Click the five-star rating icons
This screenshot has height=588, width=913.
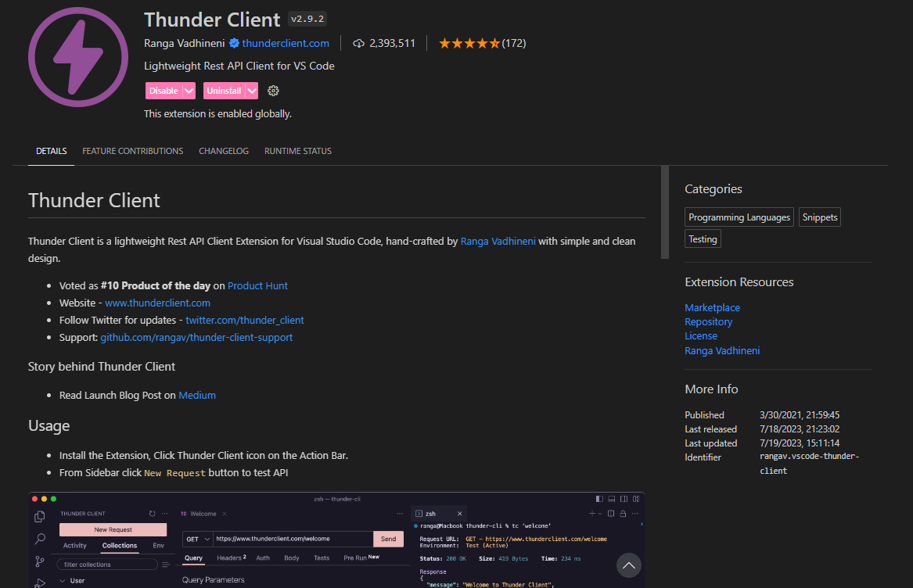(469, 43)
